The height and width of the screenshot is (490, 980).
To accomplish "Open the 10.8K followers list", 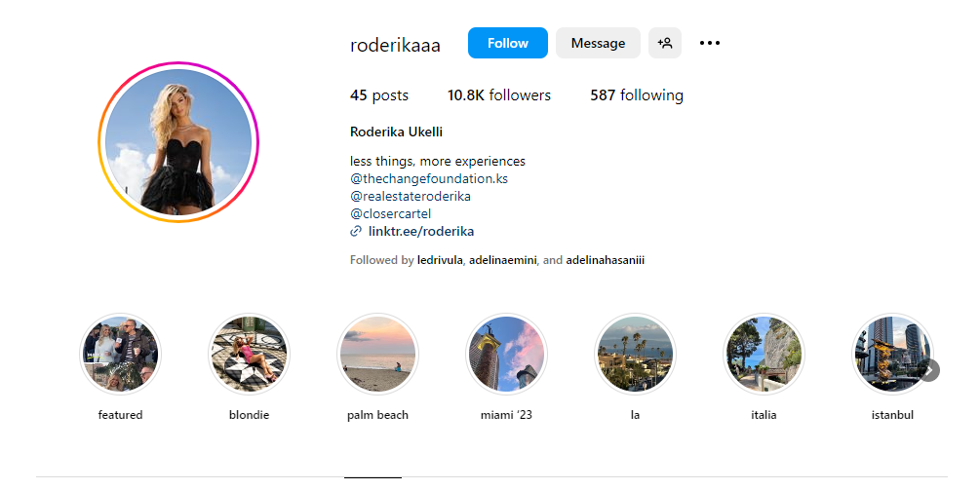I will click(498, 95).
